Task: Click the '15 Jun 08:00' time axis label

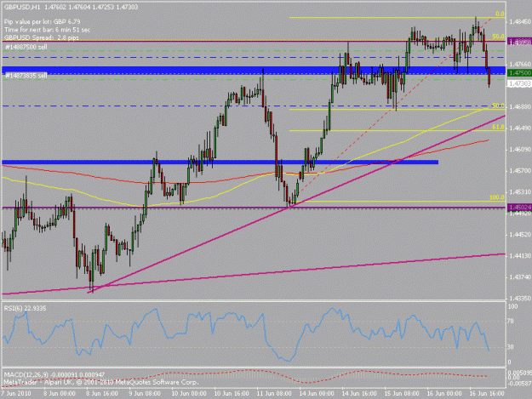Action: tap(402, 393)
